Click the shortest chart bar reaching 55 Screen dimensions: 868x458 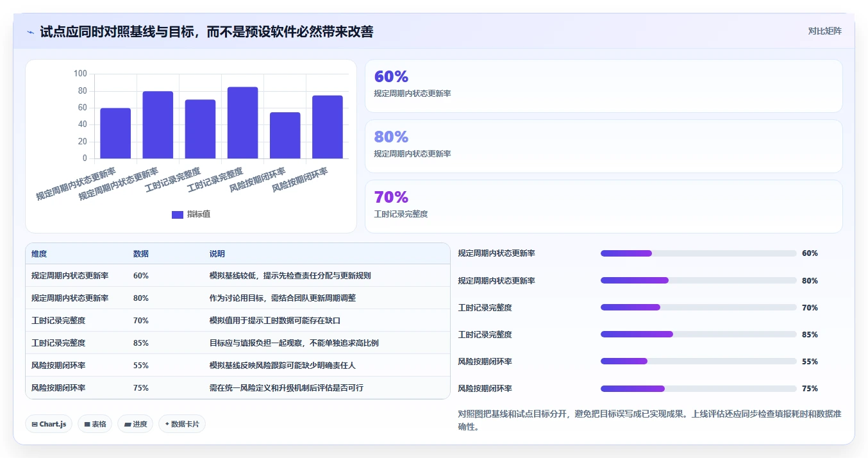coord(285,135)
